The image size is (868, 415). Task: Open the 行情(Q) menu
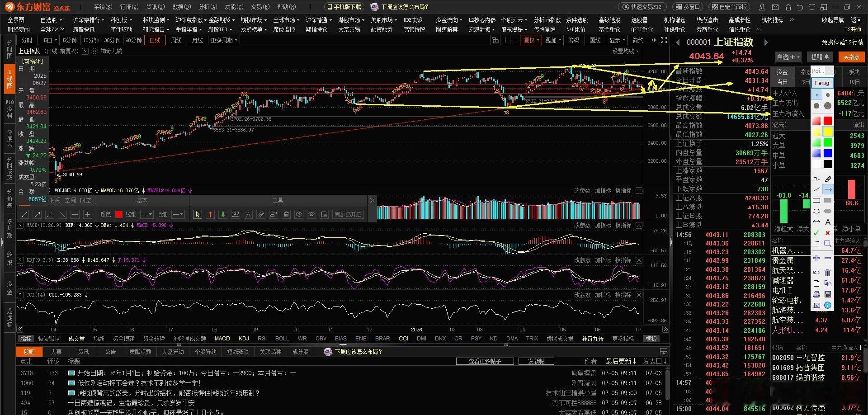129,7
